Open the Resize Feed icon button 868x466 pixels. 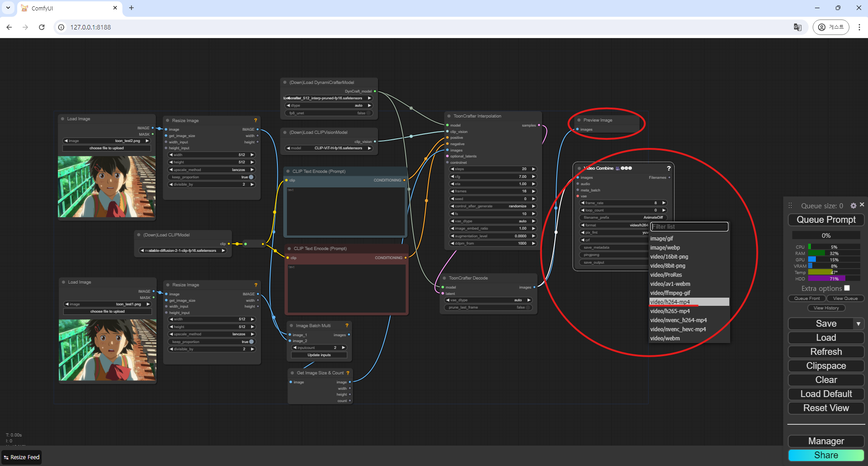(22, 457)
